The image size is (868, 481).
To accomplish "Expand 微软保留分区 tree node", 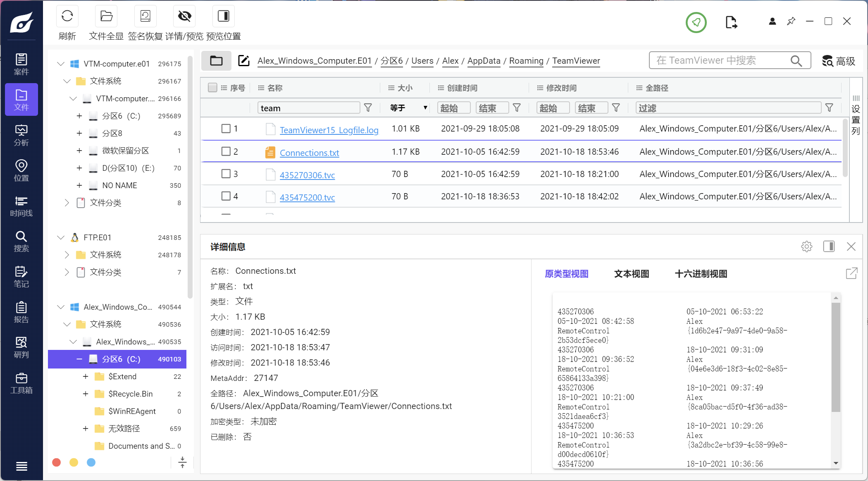I will coord(79,151).
